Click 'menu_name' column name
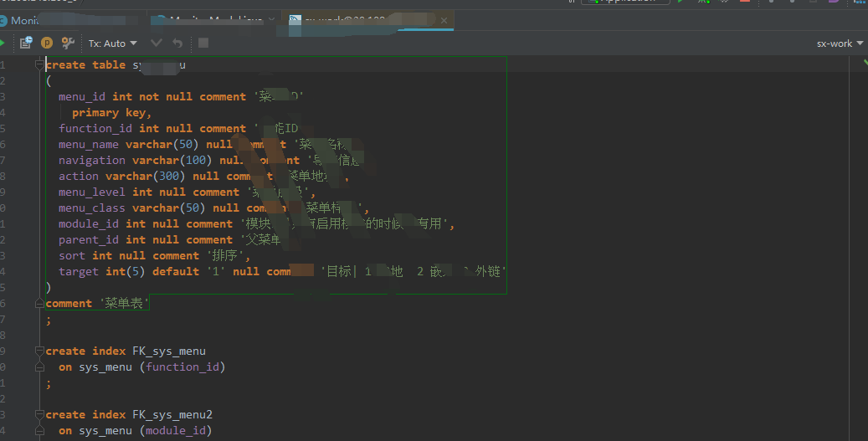Viewport: 868px width, 441px height. coord(89,145)
